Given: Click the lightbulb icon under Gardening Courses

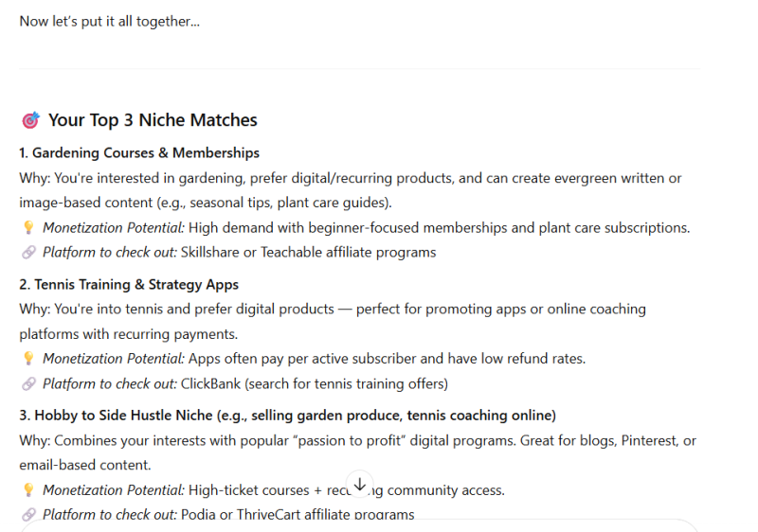Looking at the screenshot, I should click(x=28, y=227).
